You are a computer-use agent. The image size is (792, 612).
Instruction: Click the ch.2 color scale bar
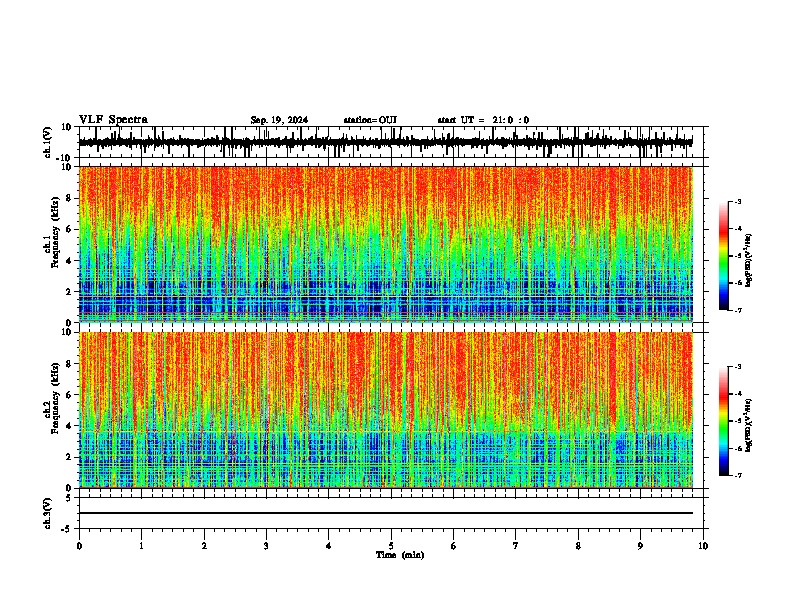point(724,421)
